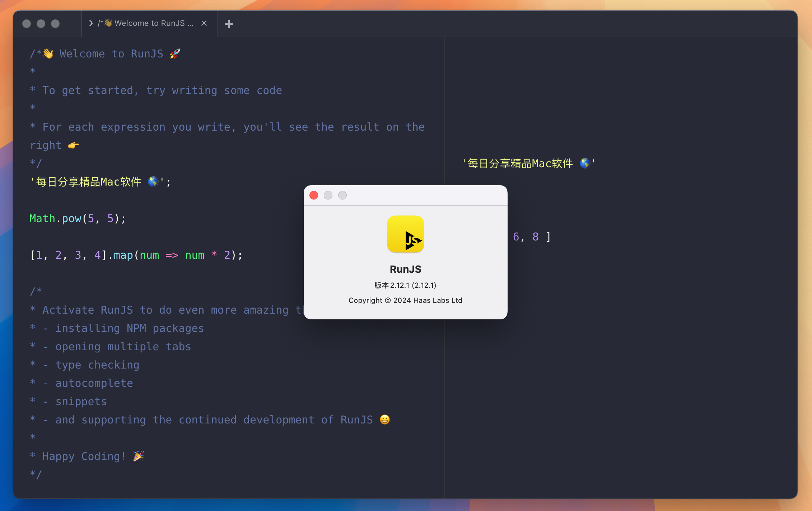Select the array map expression line
812x511 pixels.
(135, 255)
